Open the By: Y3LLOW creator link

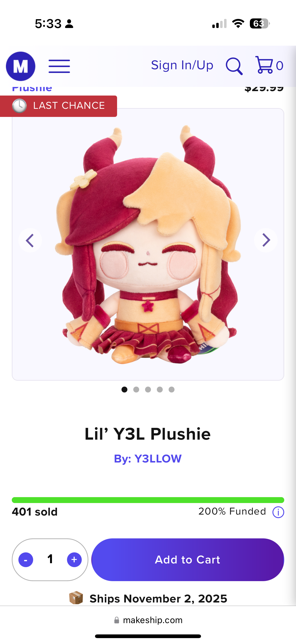[x=148, y=459]
